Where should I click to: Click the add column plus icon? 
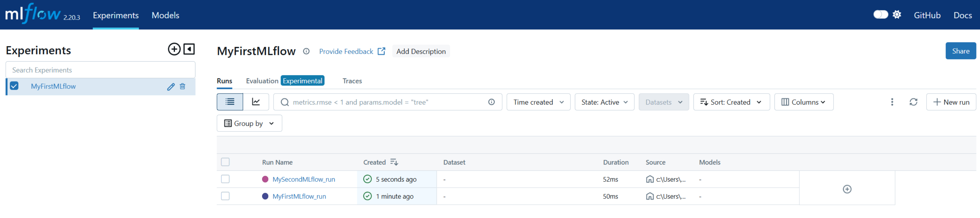pyautogui.click(x=847, y=190)
